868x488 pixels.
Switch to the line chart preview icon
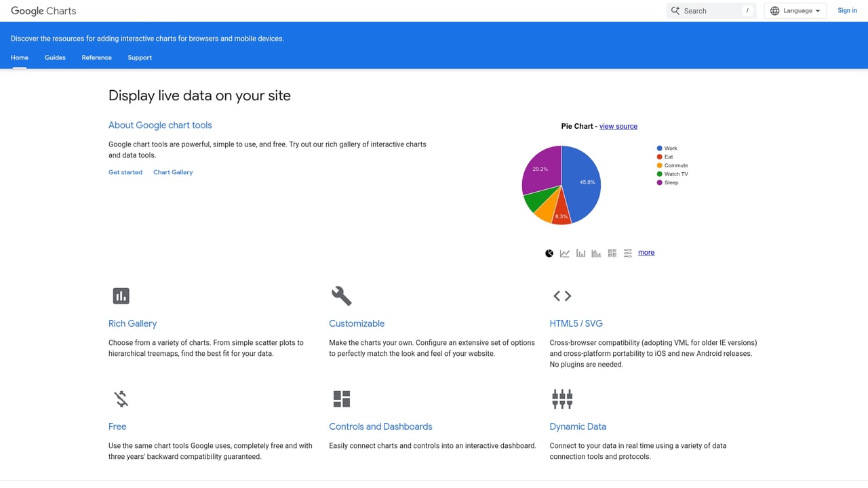pyautogui.click(x=565, y=252)
